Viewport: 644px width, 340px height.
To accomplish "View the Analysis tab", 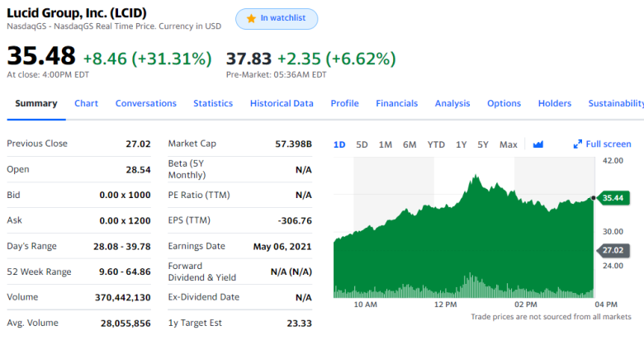I will (x=452, y=103).
